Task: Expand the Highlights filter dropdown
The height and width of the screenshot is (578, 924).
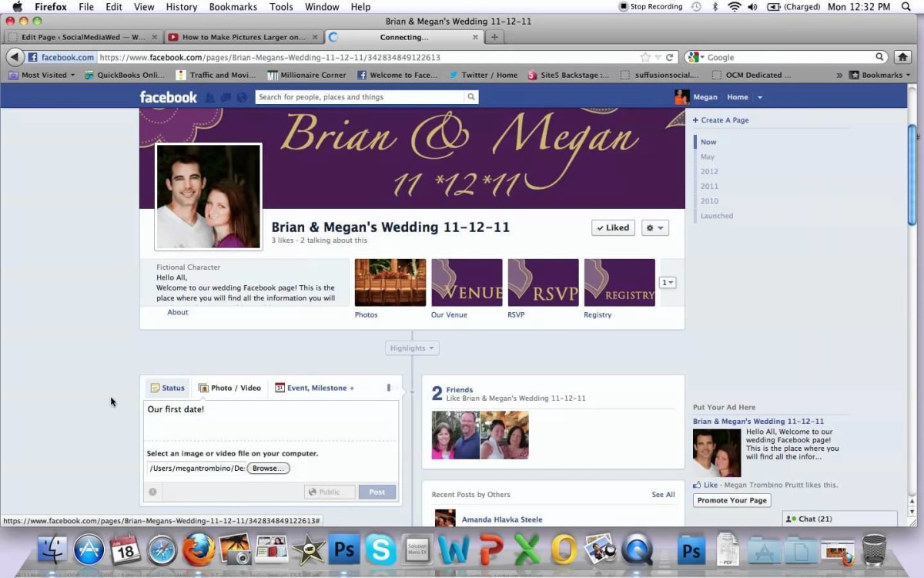Action: coord(412,348)
